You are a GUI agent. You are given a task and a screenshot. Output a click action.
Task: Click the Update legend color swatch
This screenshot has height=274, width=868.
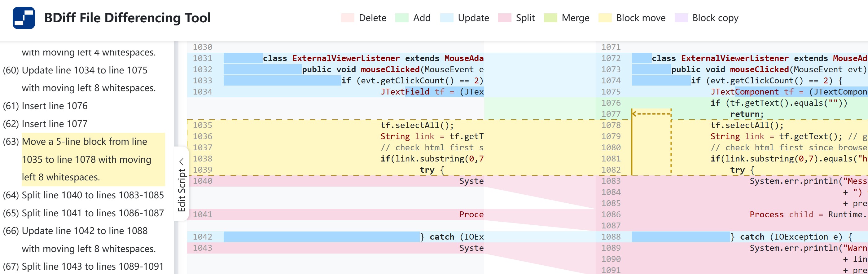point(446,18)
